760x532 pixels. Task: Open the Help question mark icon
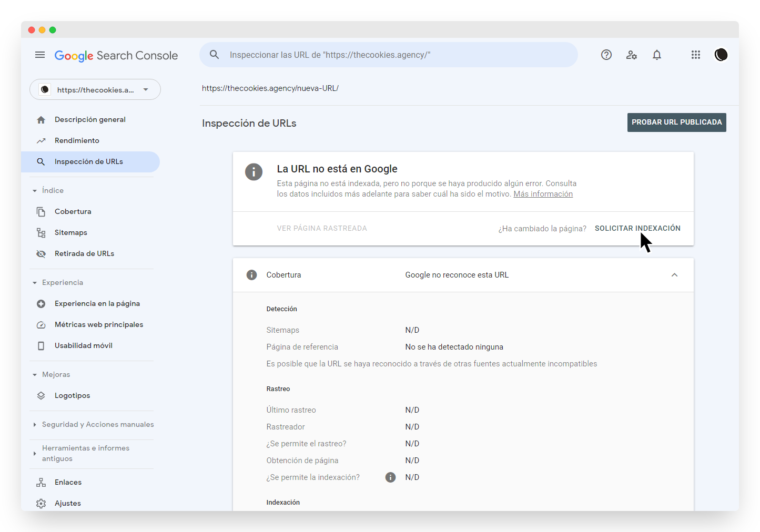tap(606, 55)
